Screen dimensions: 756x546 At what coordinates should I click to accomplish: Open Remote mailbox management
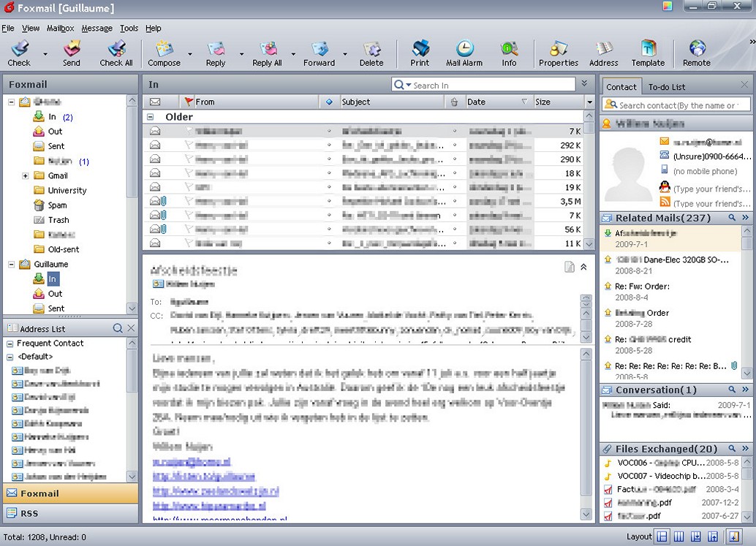click(x=697, y=53)
